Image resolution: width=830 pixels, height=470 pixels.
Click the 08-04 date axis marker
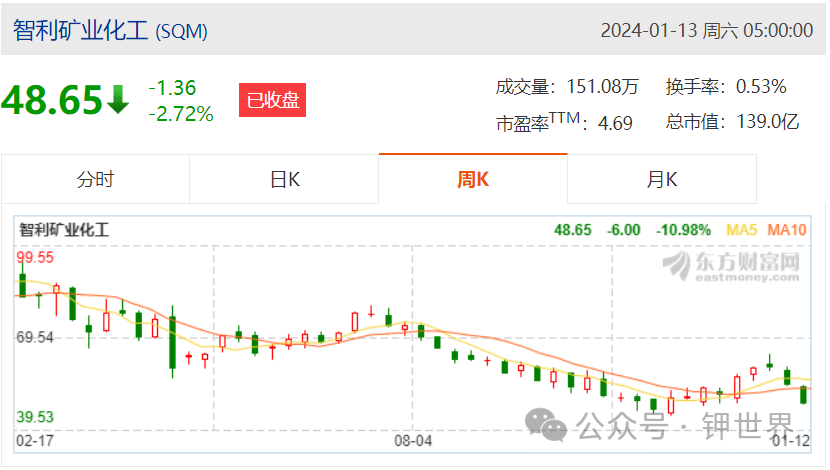tap(413, 440)
